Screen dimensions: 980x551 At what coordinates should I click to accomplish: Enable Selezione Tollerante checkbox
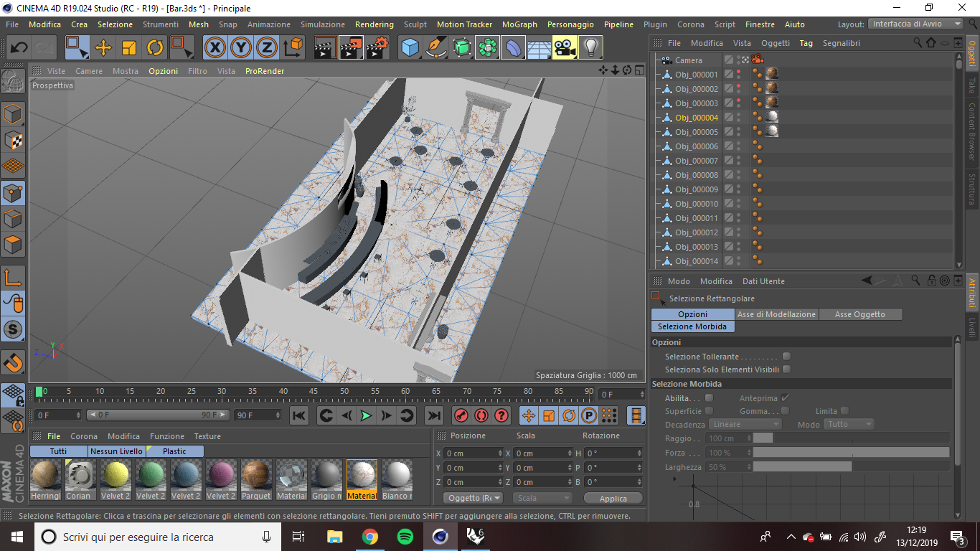[786, 357]
